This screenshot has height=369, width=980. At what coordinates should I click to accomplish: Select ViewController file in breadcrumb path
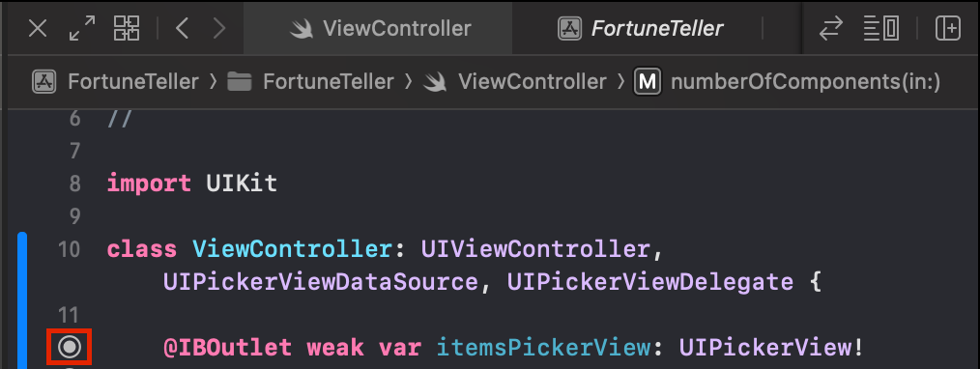click(x=514, y=82)
